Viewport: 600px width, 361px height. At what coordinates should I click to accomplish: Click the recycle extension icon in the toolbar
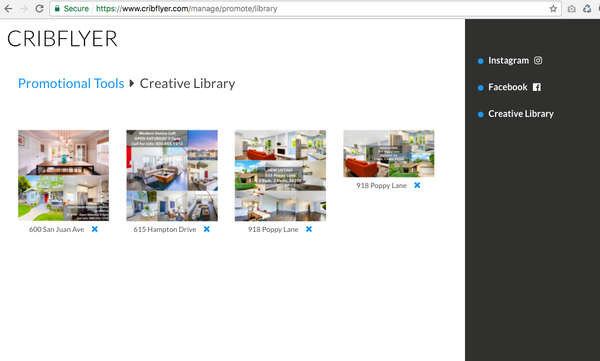click(x=587, y=8)
